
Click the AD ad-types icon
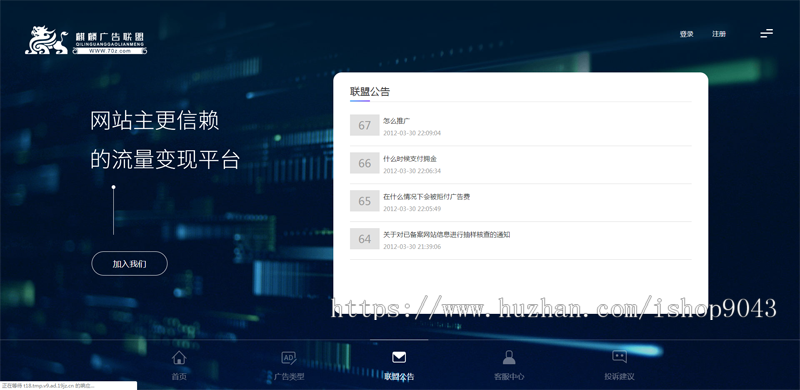tap(289, 358)
